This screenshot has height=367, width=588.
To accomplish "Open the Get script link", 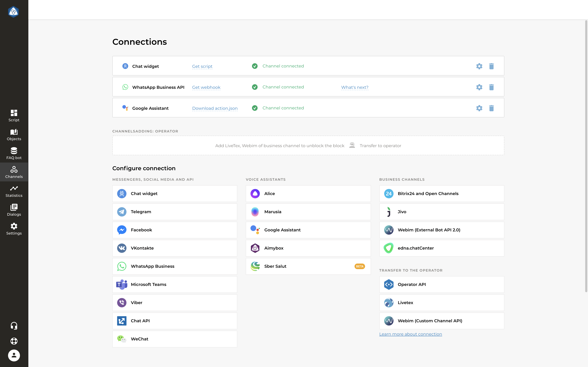I will (x=202, y=66).
